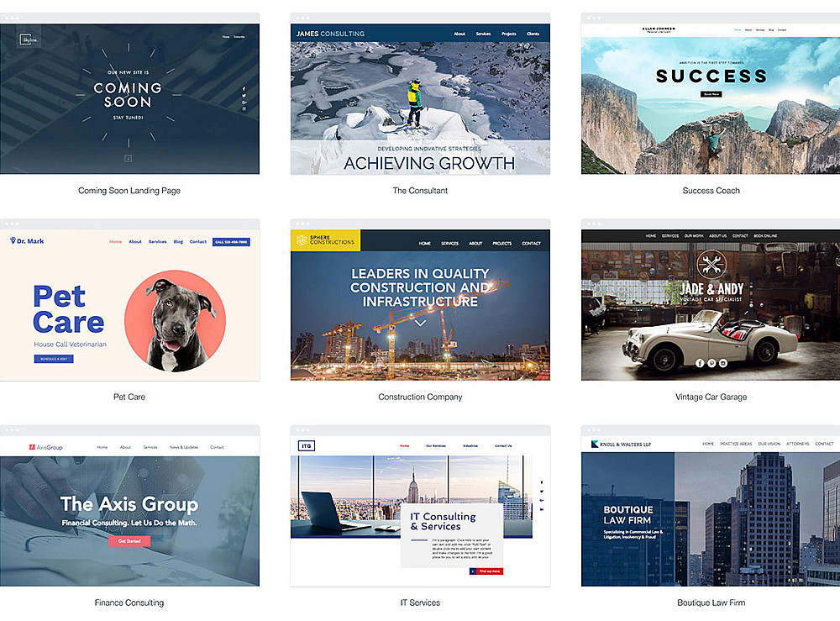The image size is (840, 621).
Task: Click the Get Started button on Axis Group
Action: 129,541
